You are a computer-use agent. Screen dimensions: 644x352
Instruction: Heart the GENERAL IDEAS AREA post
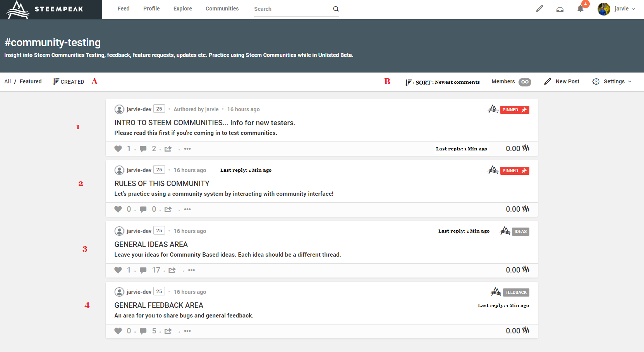[x=118, y=270]
